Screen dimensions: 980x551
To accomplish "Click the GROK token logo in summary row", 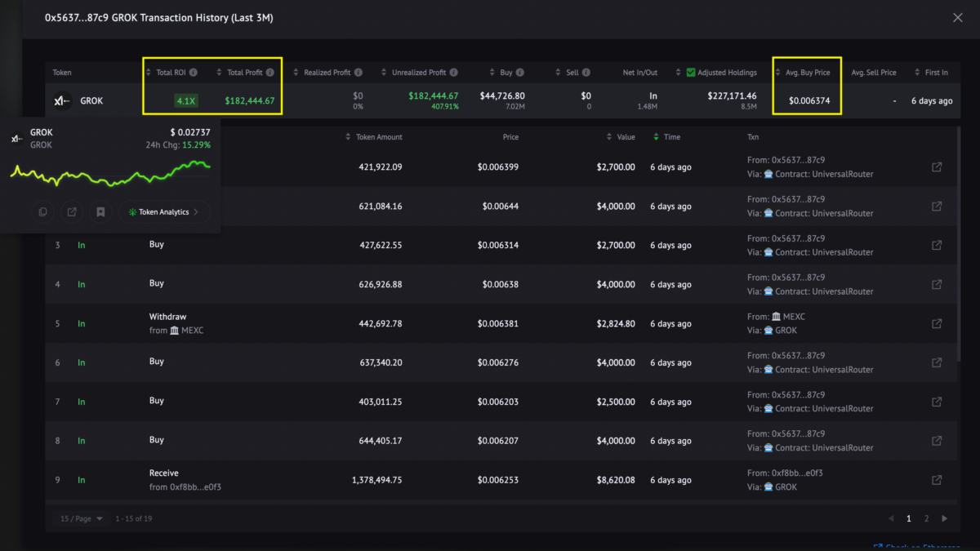I will pos(62,101).
